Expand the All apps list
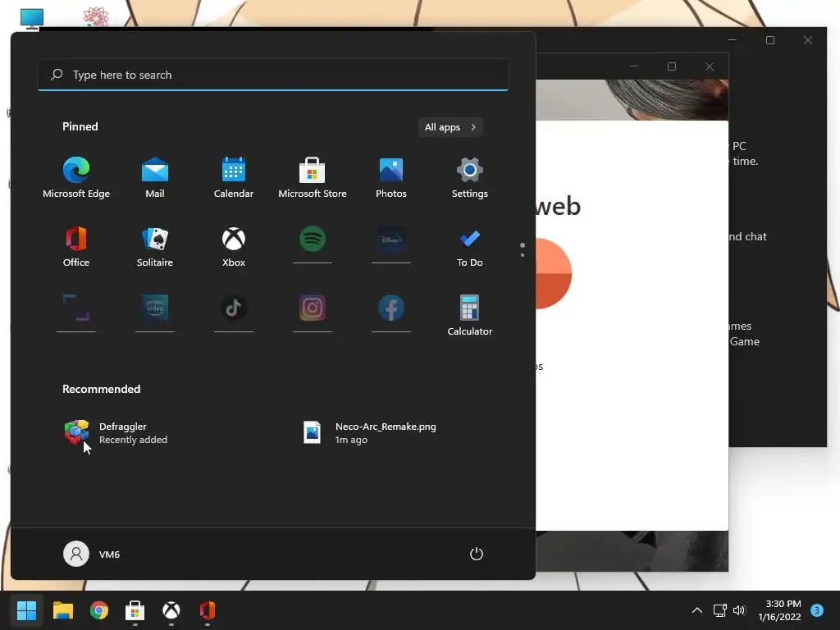Screen dimensions: 840x630 click(x=450, y=127)
